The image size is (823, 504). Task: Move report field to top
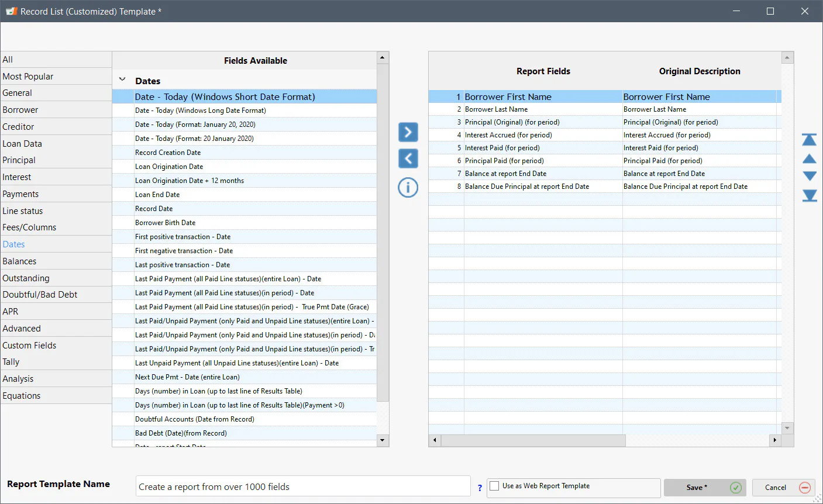point(810,139)
